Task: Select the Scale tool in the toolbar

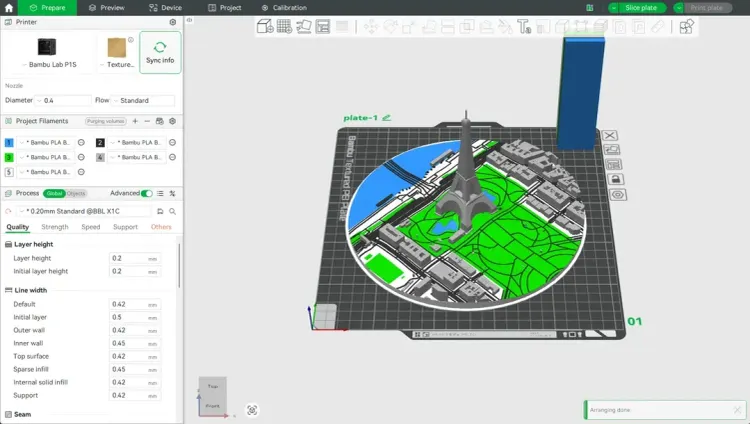Action: (409, 27)
